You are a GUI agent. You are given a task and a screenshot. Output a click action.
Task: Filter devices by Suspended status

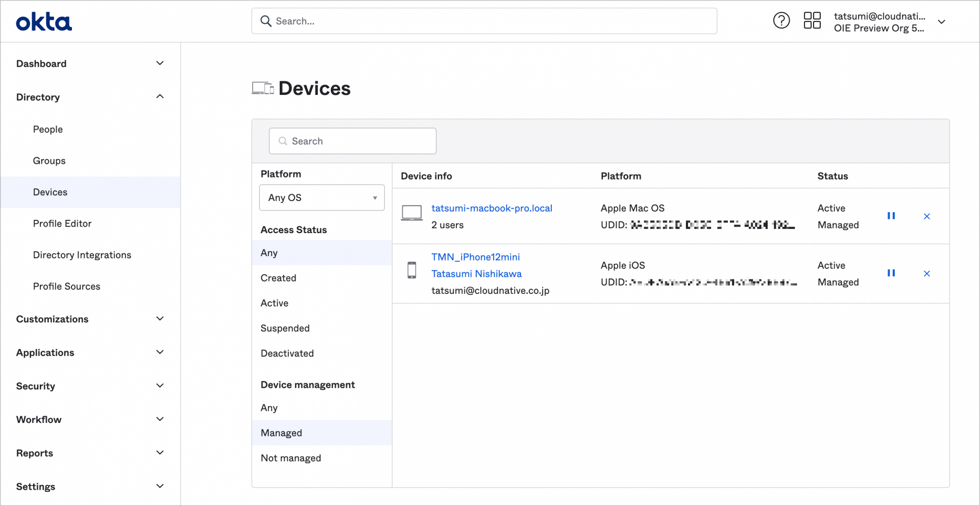(x=285, y=328)
